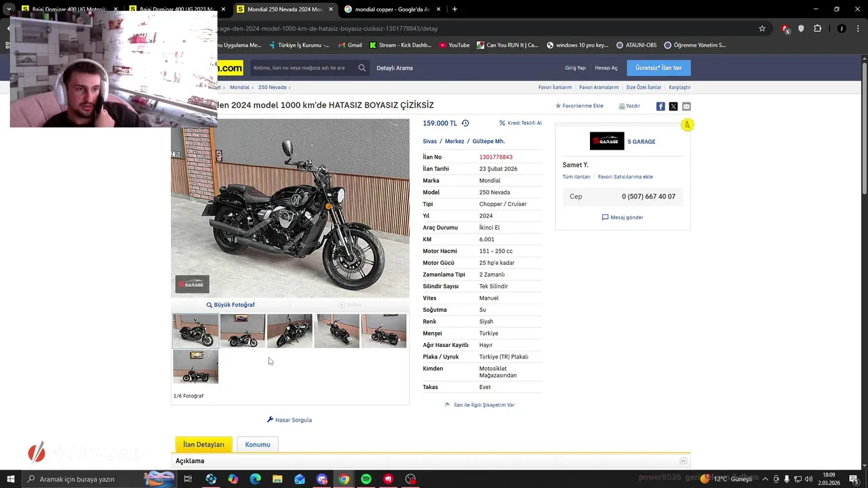Click Favori Satıcılarıma ekle
868x488 pixels.
[x=625, y=177]
